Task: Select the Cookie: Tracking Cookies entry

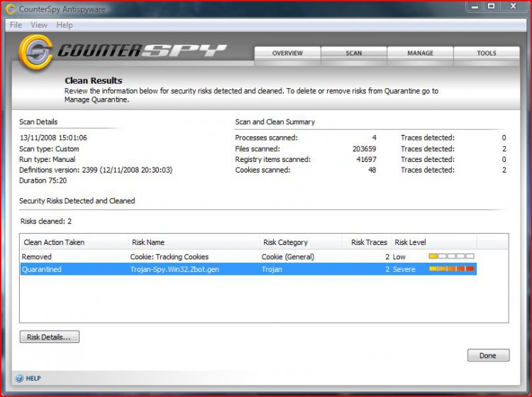Action: [170, 257]
